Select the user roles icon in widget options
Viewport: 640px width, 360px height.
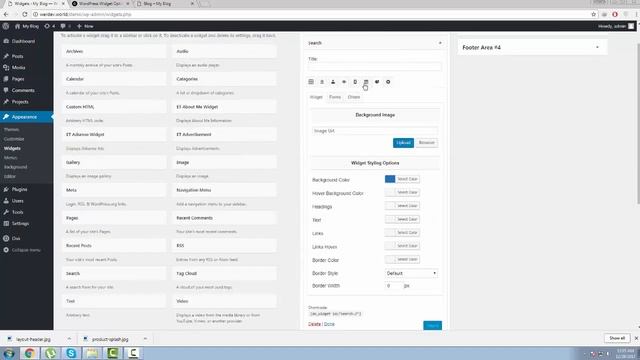pyautogui.click(x=333, y=82)
